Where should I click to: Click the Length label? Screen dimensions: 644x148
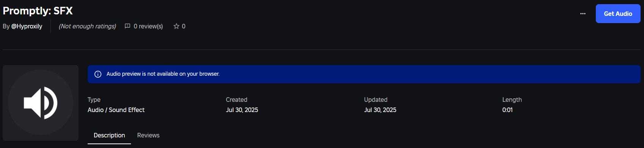coord(512,100)
